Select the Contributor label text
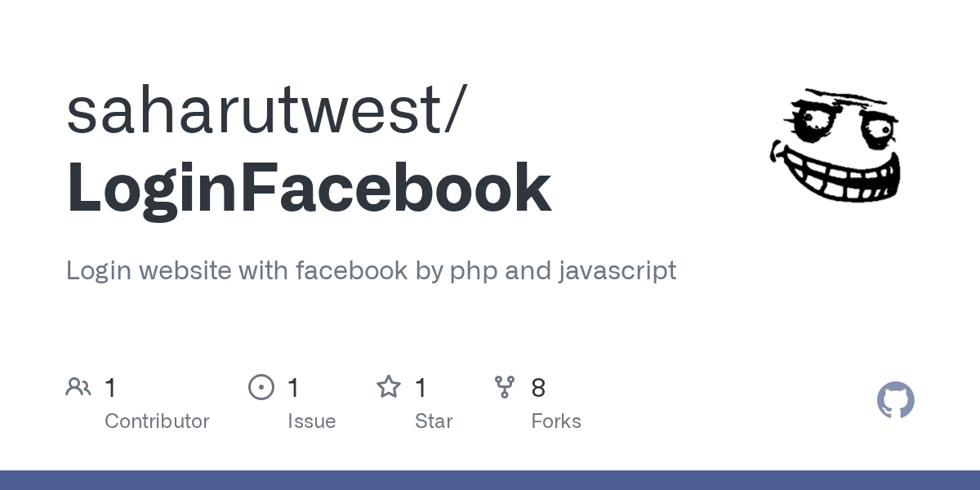Screen dimensions: 980x490 point(157,421)
